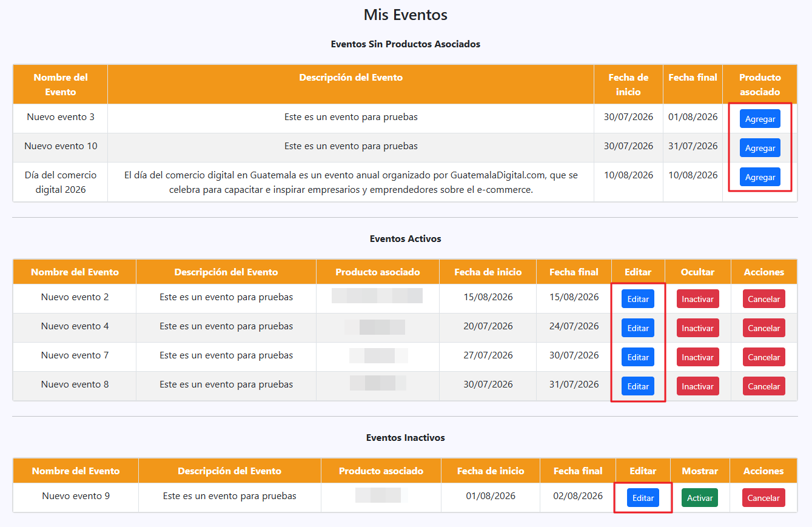Edit Nuevo evento 2
Image resolution: width=812 pixels, height=527 pixels.
tap(638, 299)
